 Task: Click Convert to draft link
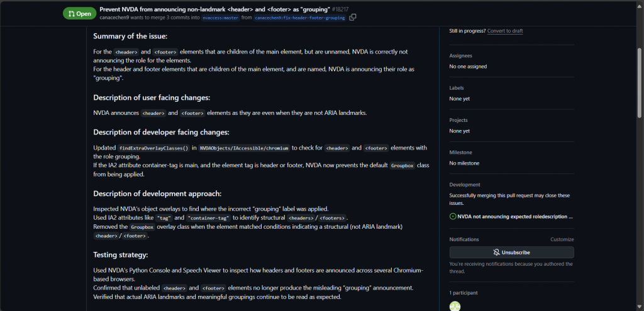(x=505, y=31)
